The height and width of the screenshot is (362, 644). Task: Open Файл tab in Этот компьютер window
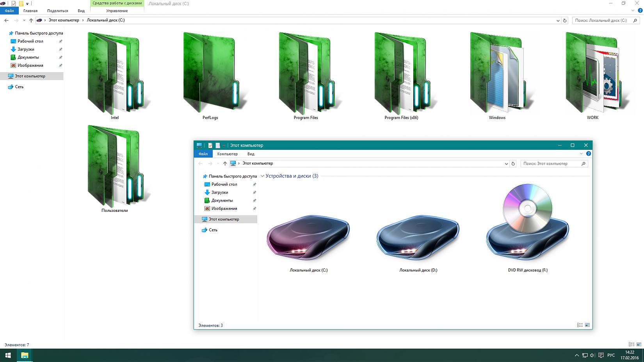pos(203,154)
